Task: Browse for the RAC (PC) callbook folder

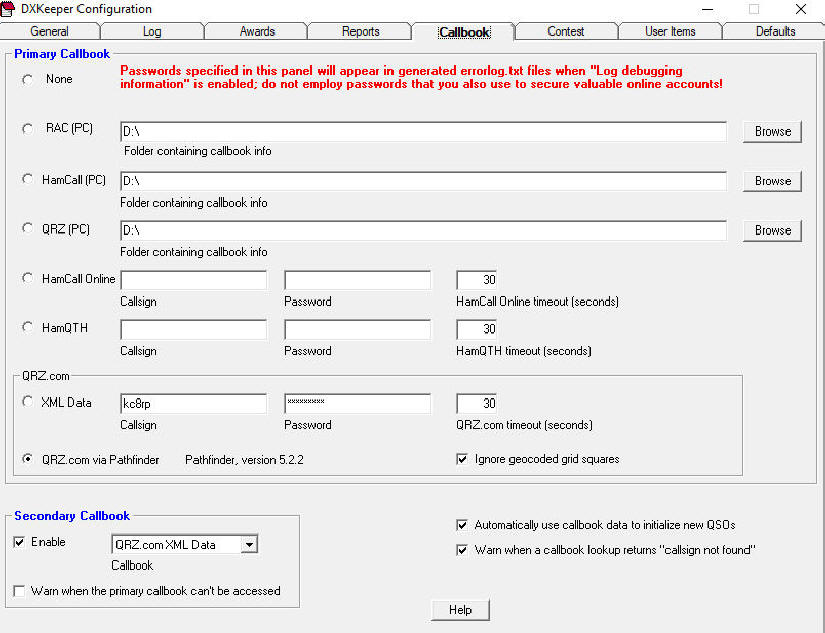Action: tap(772, 132)
